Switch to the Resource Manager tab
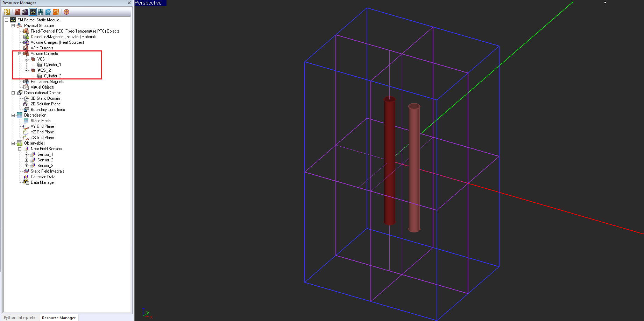Image resolution: width=644 pixels, height=321 pixels. 59,318
